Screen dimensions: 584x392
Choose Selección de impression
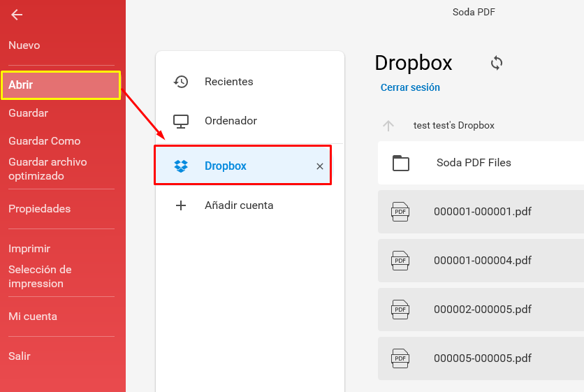point(40,277)
